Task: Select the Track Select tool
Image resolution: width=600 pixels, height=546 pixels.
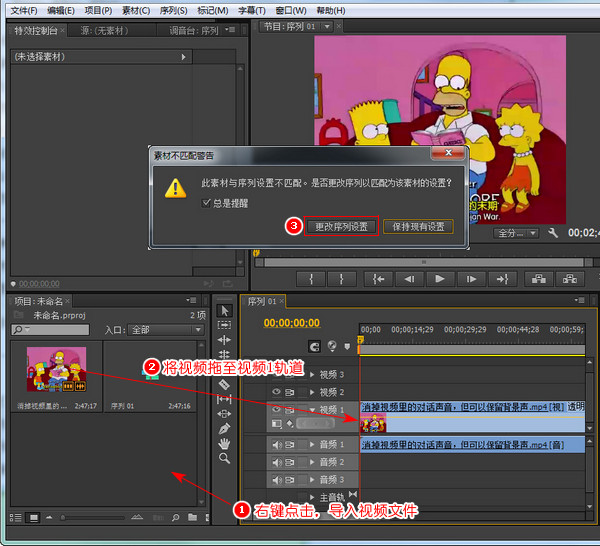Action: 224,325
